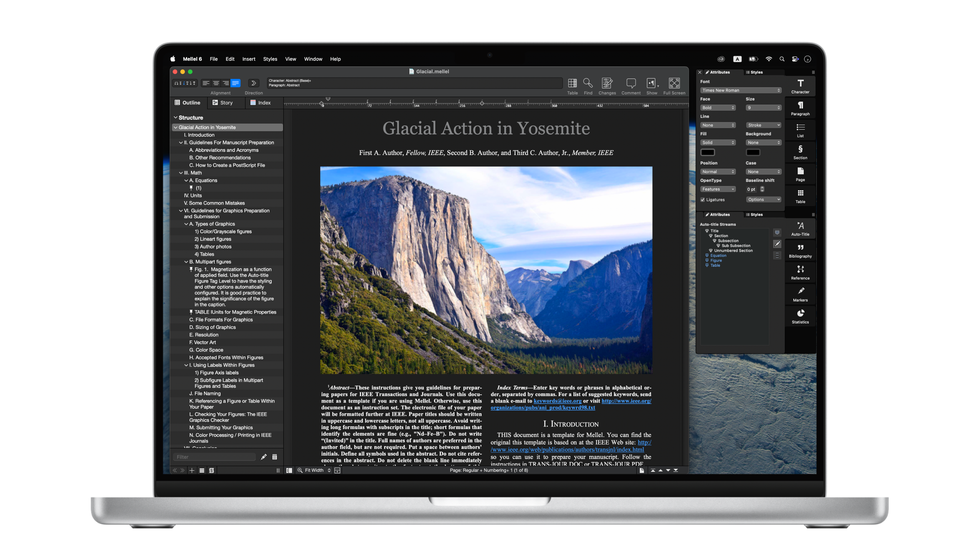Collapse III. Math outline item
The image size is (980, 557).
tap(181, 173)
